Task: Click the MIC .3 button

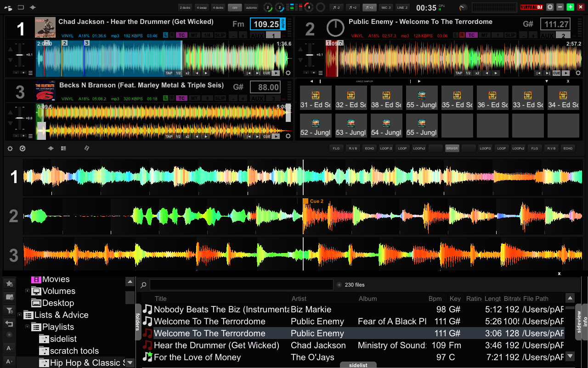Action: [x=386, y=7]
